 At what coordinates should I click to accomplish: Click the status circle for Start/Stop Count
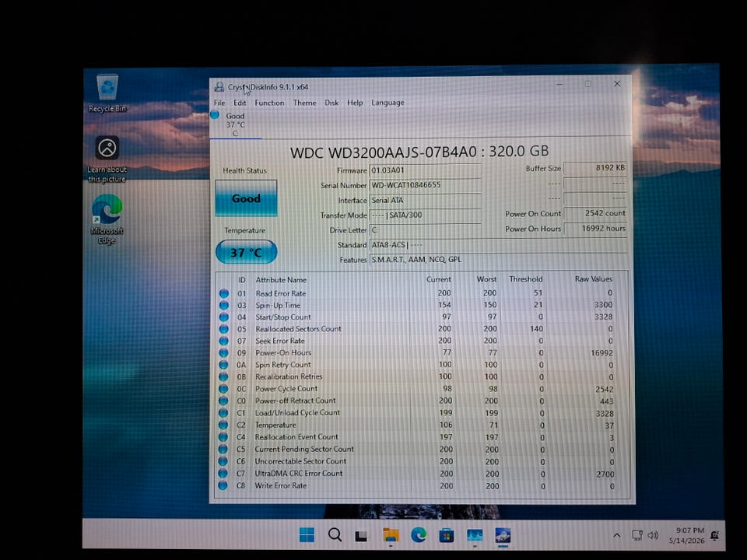pos(224,317)
